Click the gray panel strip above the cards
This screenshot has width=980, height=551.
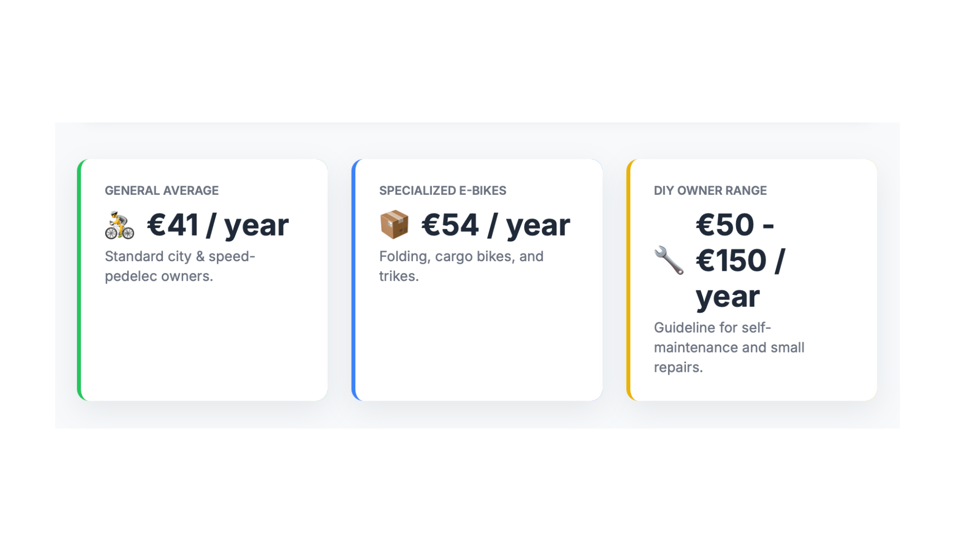click(x=477, y=140)
